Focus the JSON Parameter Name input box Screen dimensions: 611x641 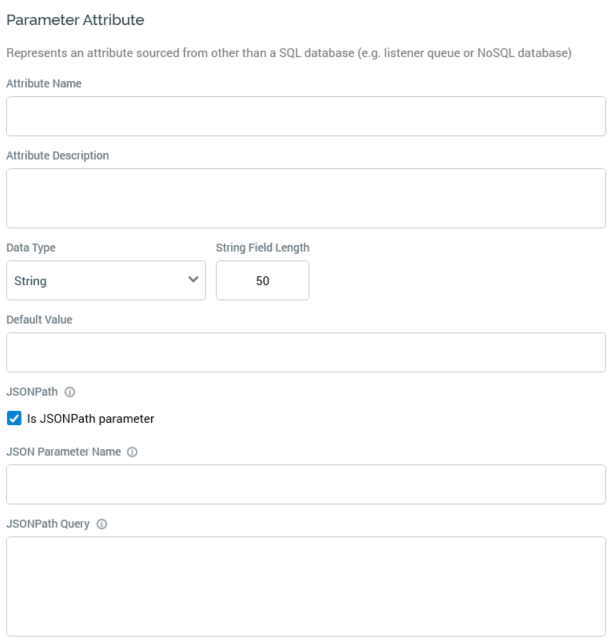pyautogui.click(x=305, y=484)
